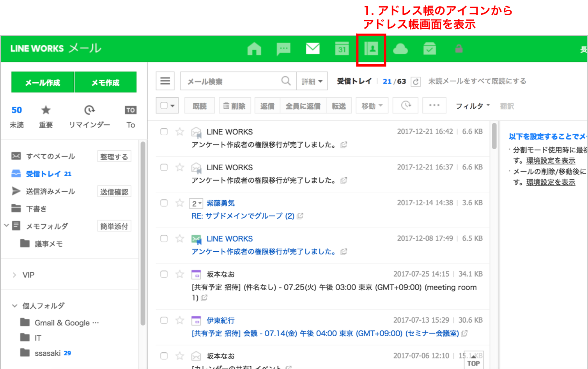Show the 未読 unread mail filter
588x369 pixels.
coord(17,117)
